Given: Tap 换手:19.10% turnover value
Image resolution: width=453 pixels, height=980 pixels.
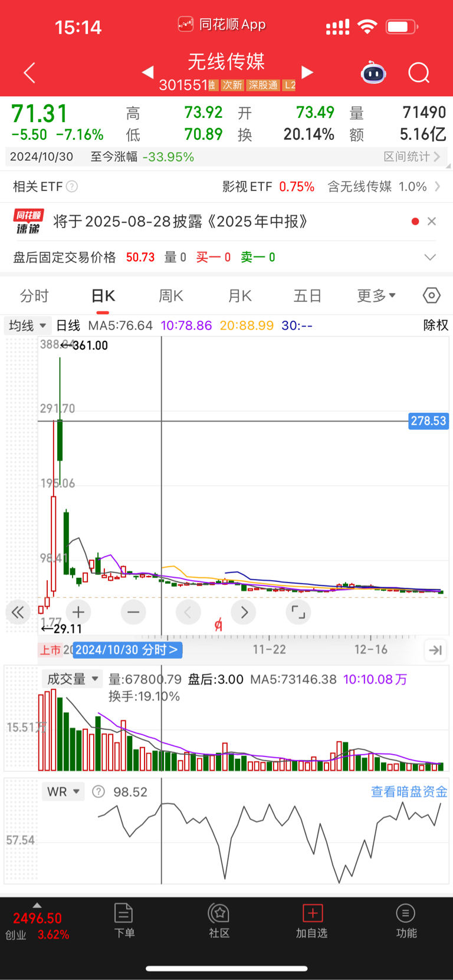Looking at the screenshot, I should click(144, 696).
